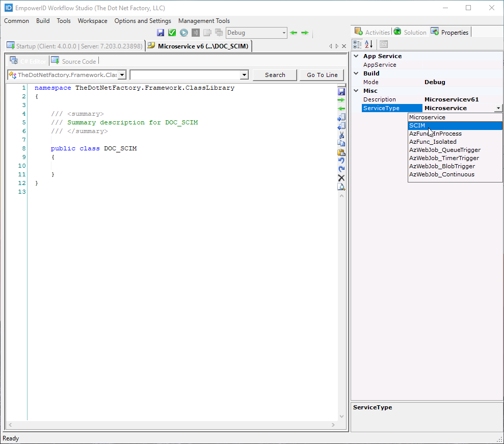504x444 pixels.
Task: Click the Paste icon in the side toolbar
Action: tap(341, 152)
